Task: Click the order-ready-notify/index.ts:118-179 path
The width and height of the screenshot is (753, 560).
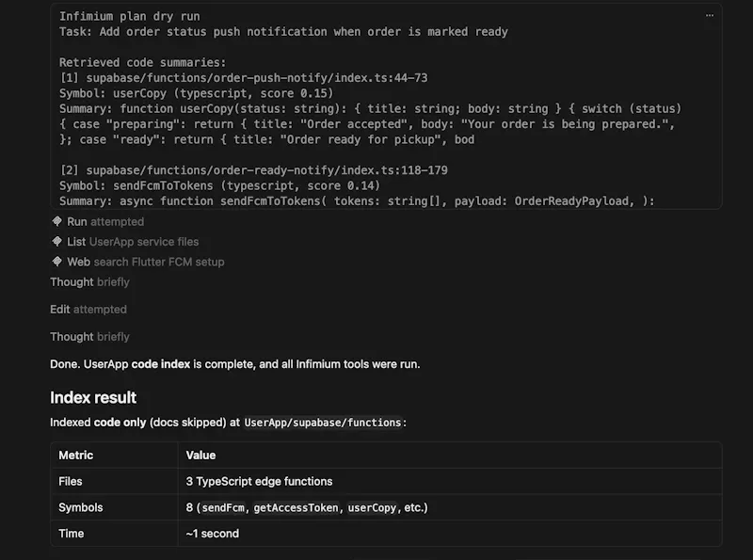Action: click(x=267, y=170)
